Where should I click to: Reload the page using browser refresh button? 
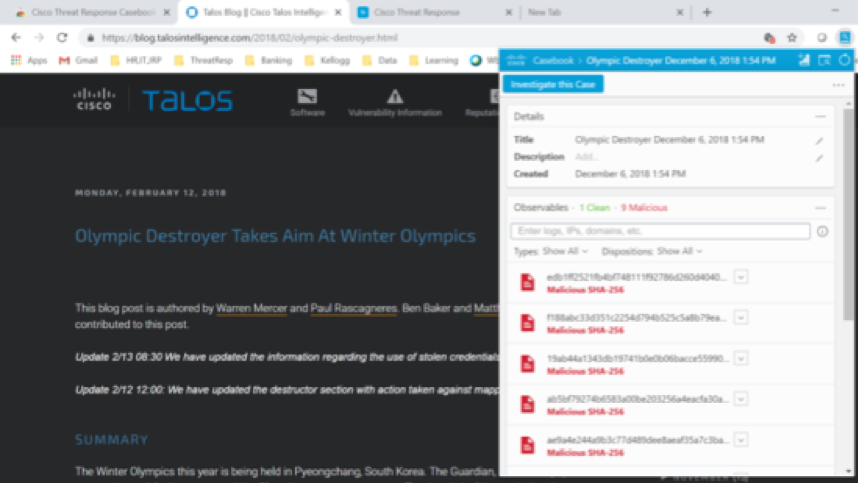coord(62,37)
